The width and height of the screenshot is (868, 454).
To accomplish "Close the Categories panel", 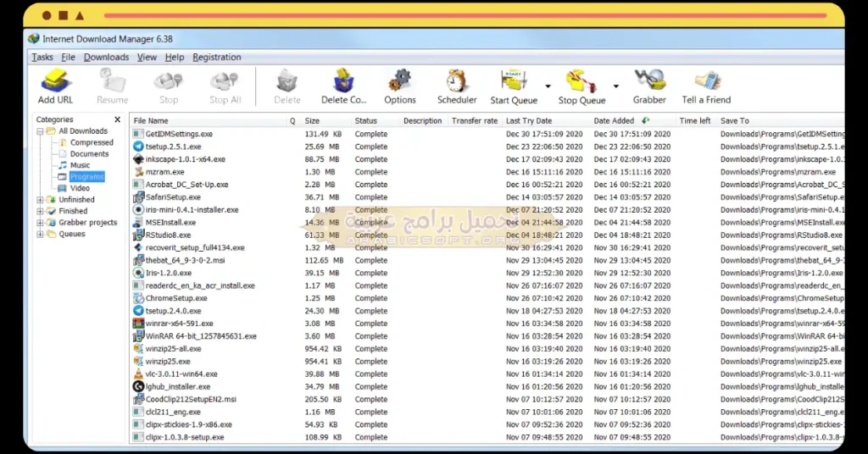I will click(117, 119).
